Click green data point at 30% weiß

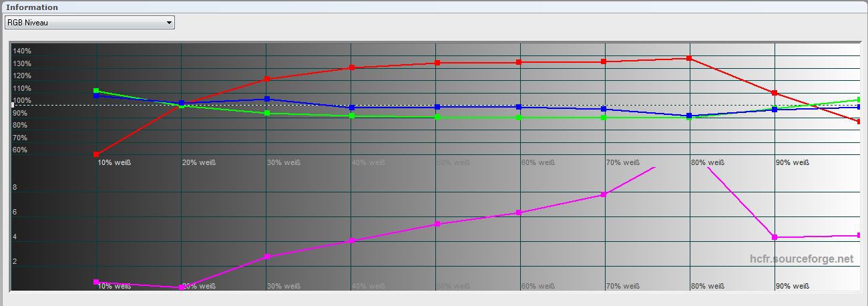[x=267, y=113]
